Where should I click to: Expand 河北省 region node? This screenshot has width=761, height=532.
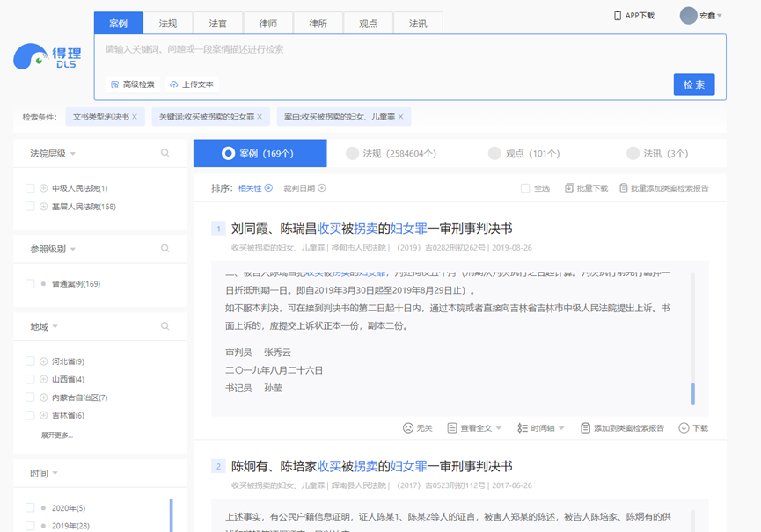pyautogui.click(x=43, y=361)
